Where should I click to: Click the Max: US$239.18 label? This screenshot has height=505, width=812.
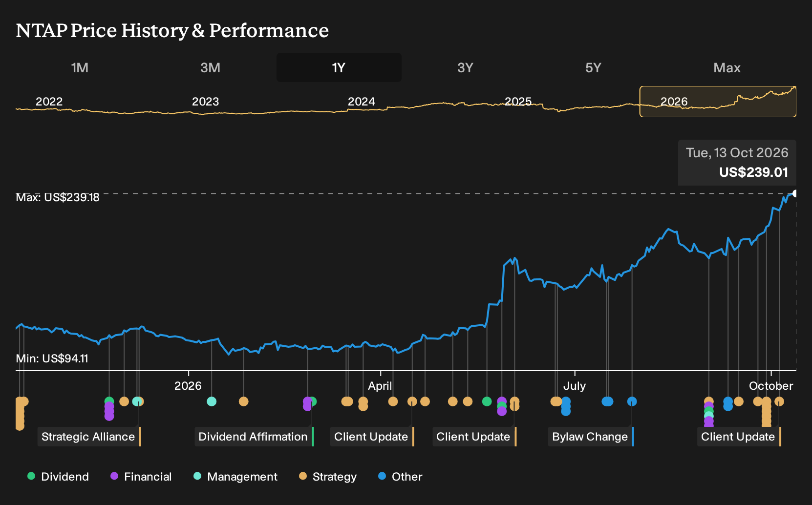coord(58,197)
